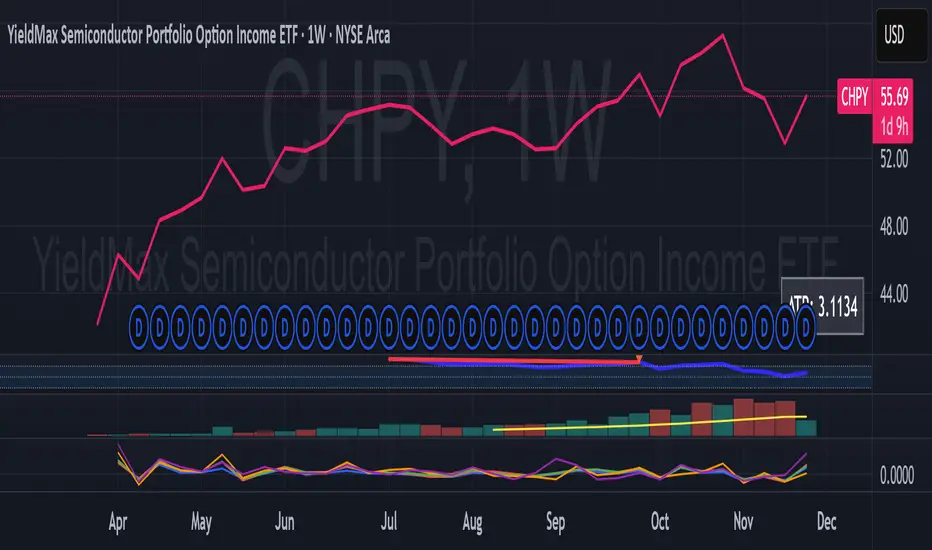Click the 55.69 current price tag
The height and width of the screenshot is (550, 932).
click(895, 96)
